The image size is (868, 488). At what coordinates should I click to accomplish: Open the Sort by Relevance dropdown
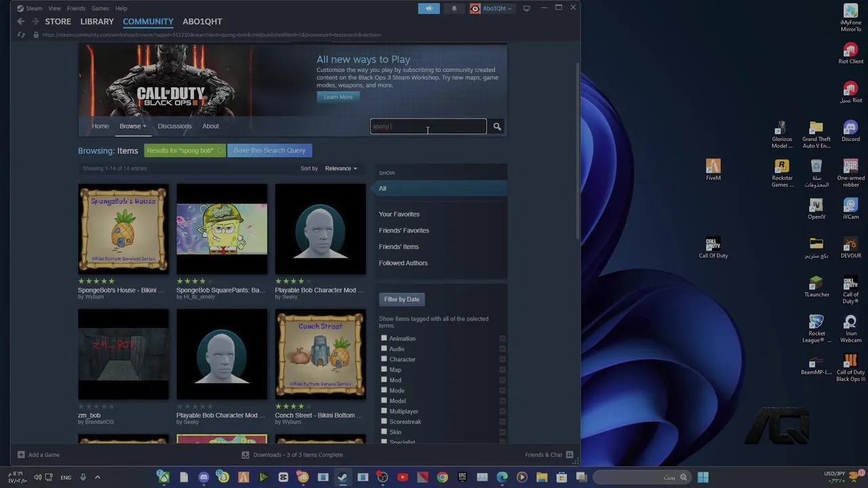(x=340, y=168)
